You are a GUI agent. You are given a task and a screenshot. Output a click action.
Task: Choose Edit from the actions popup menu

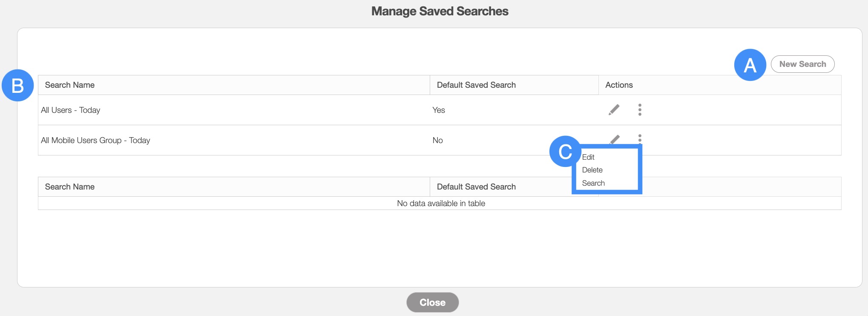(x=588, y=157)
